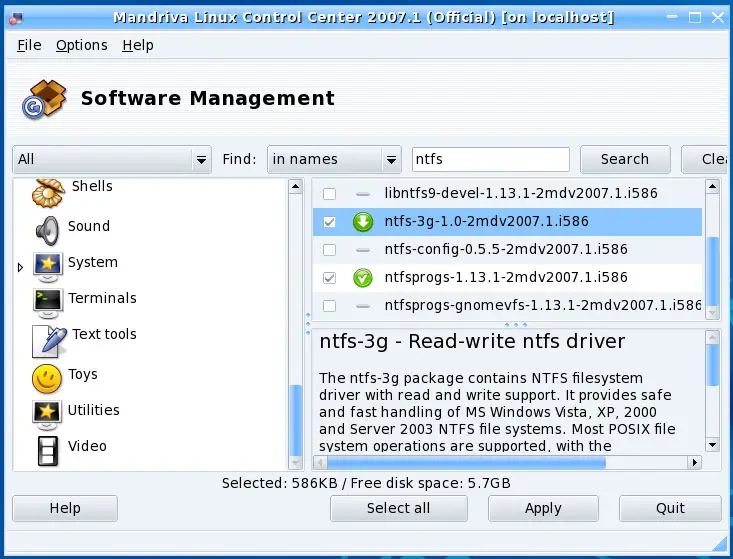Image resolution: width=733 pixels, height=559 pixels.
Task: Select the Toys category label
Action: tap(83, 374)
